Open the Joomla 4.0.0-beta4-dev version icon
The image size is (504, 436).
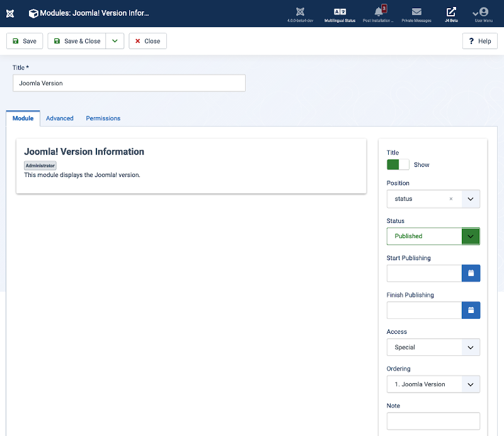[301, 14]
